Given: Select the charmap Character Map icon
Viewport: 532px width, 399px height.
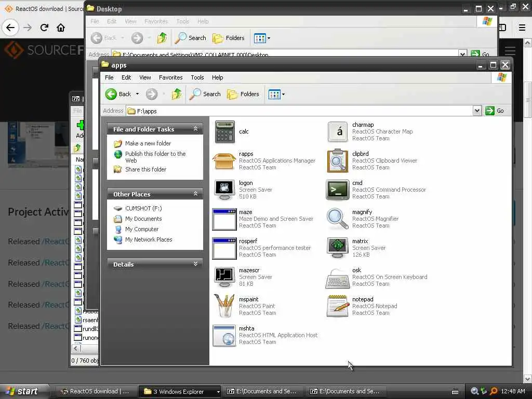Looking at the screenshot, I should coord(338,131).
